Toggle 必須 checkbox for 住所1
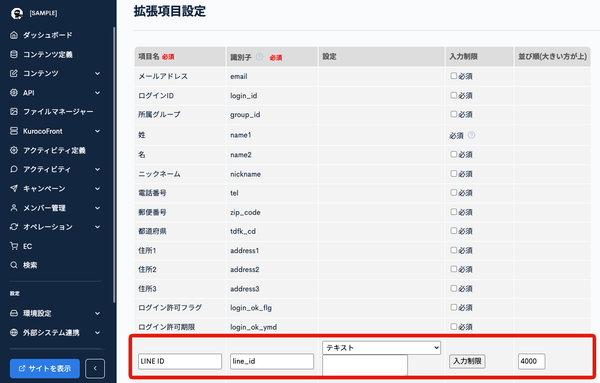Image resolution: width=600 pixels, height=383 pixels. 453,250
